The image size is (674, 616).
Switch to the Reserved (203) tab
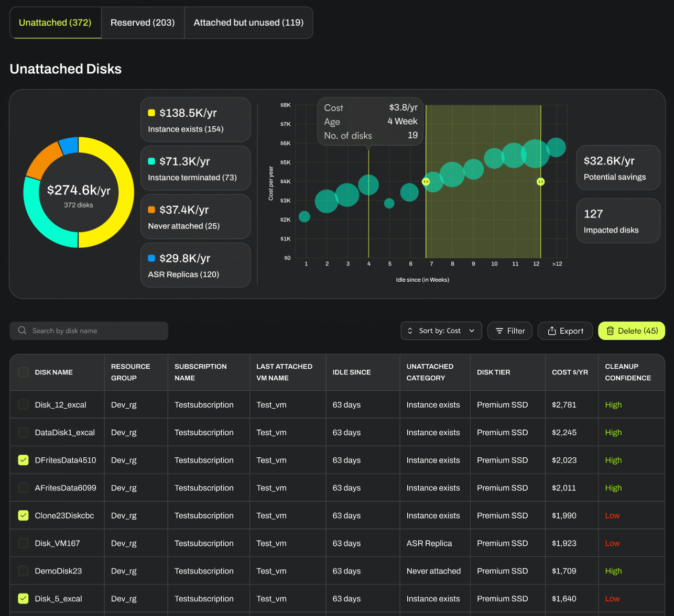tap(142, 23)
